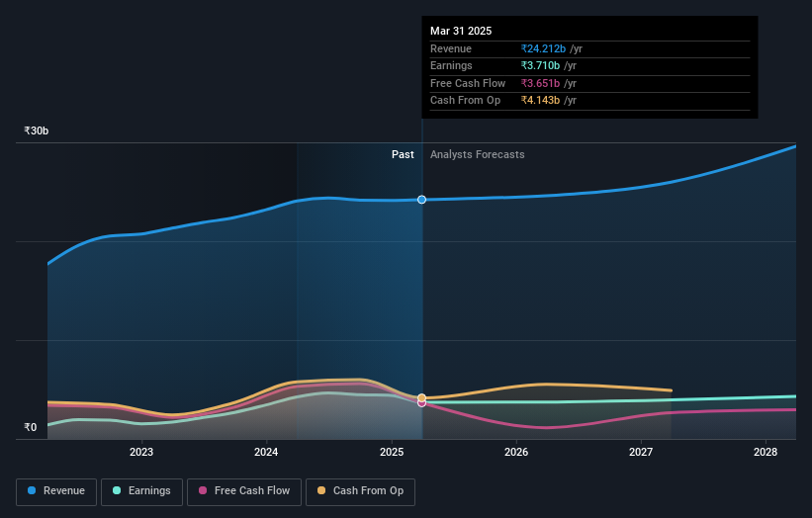Click the 2027 x-axis label

pyautogui.click(x=641, y=452)
